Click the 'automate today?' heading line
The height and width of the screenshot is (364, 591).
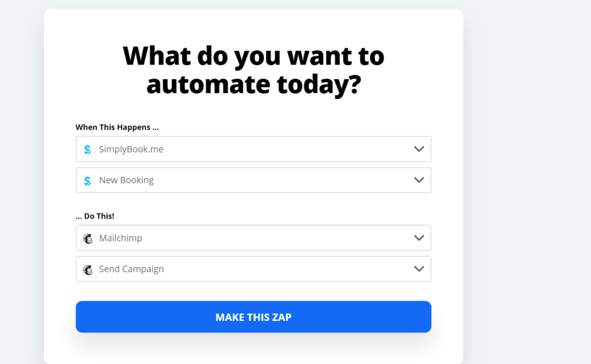(253, 84)
